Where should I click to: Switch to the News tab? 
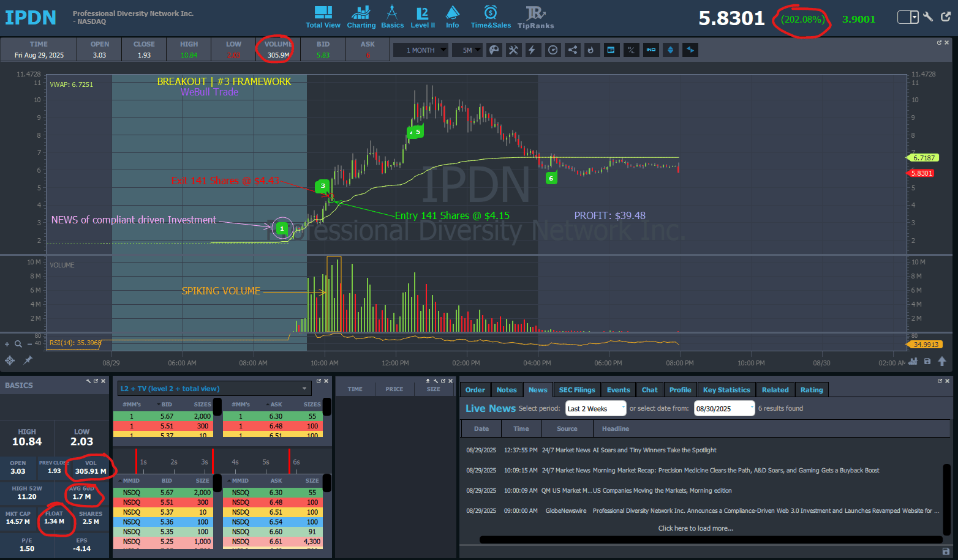click(x=538, y=390)
